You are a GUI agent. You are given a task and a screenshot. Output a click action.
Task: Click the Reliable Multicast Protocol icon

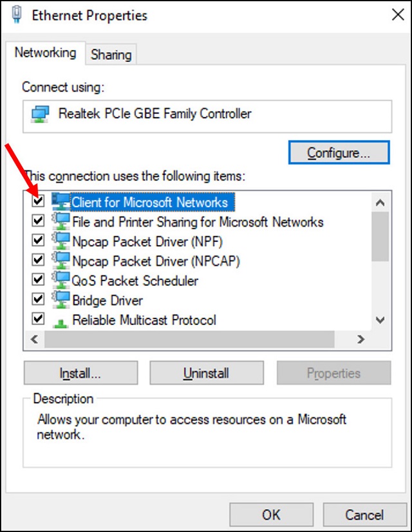[61, 322]
